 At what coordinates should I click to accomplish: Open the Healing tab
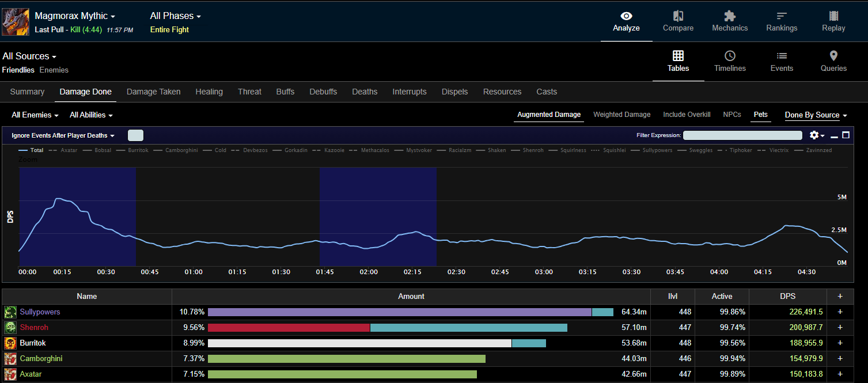[x=209, y=92]
